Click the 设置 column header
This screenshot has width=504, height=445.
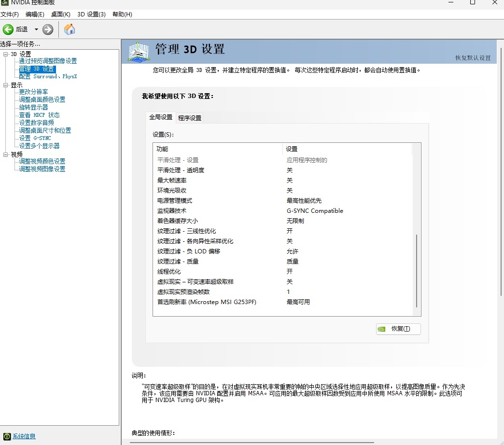pos(347,149)
